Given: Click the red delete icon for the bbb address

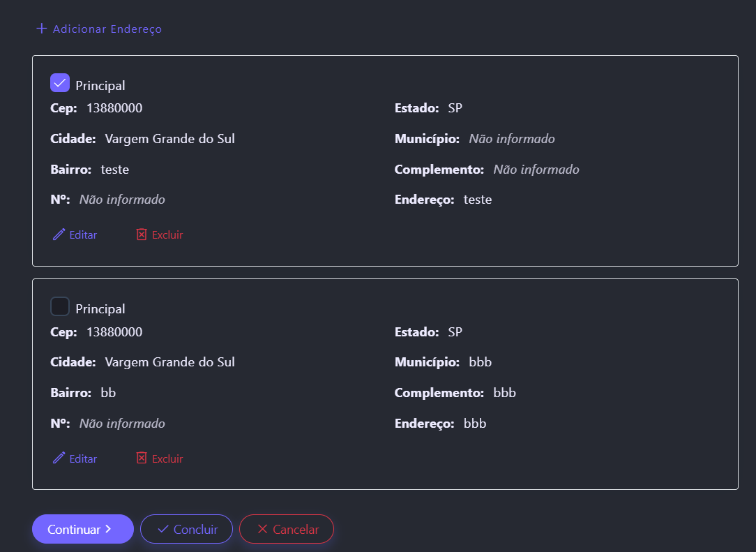Looking at the screenshot, I should tap(142, 458).
